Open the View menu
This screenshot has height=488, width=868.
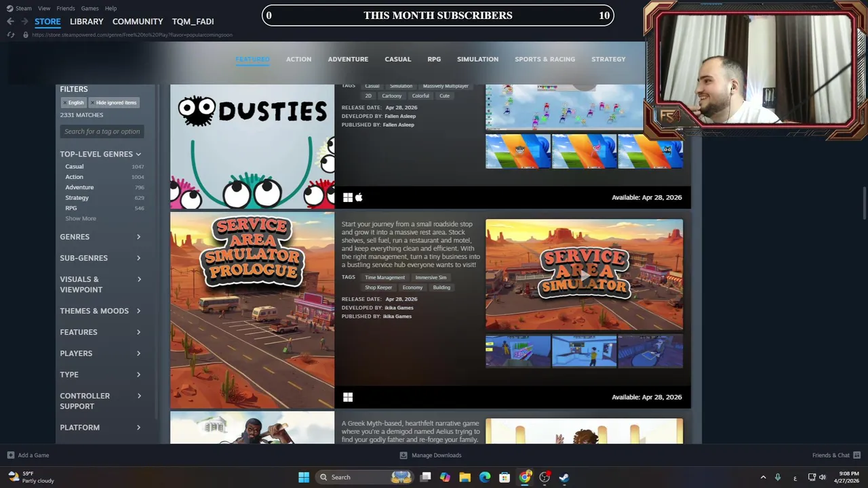click(x=44, y=8)
